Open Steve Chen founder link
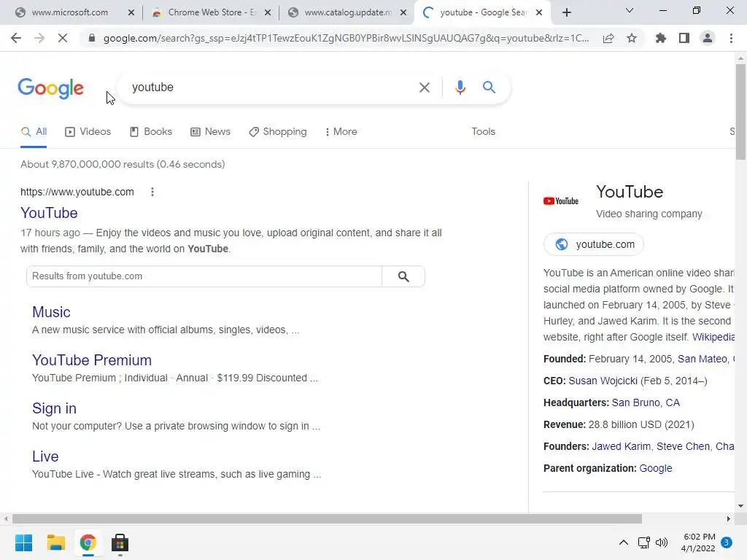 click(x=683, y=447)
